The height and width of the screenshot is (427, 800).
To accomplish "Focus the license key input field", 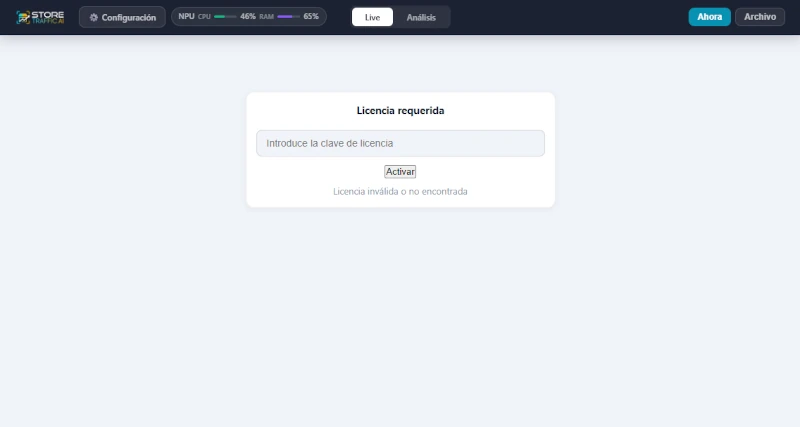I will [x=401, y=143].
